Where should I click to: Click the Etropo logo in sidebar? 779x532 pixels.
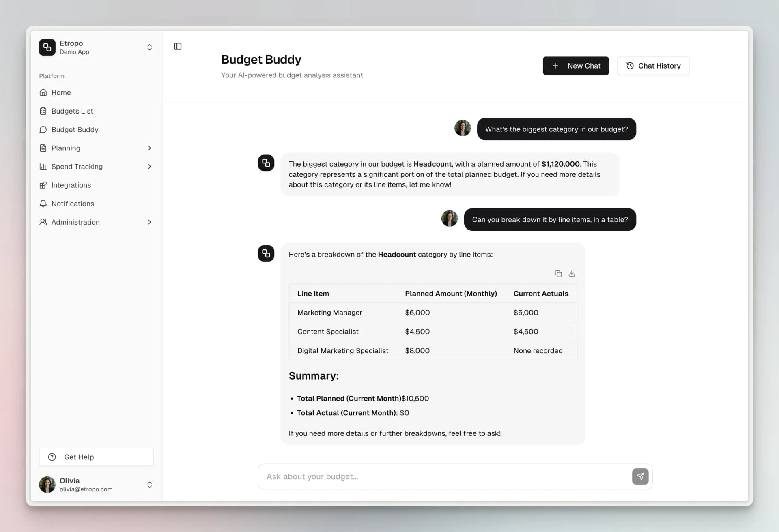(47, 47)
